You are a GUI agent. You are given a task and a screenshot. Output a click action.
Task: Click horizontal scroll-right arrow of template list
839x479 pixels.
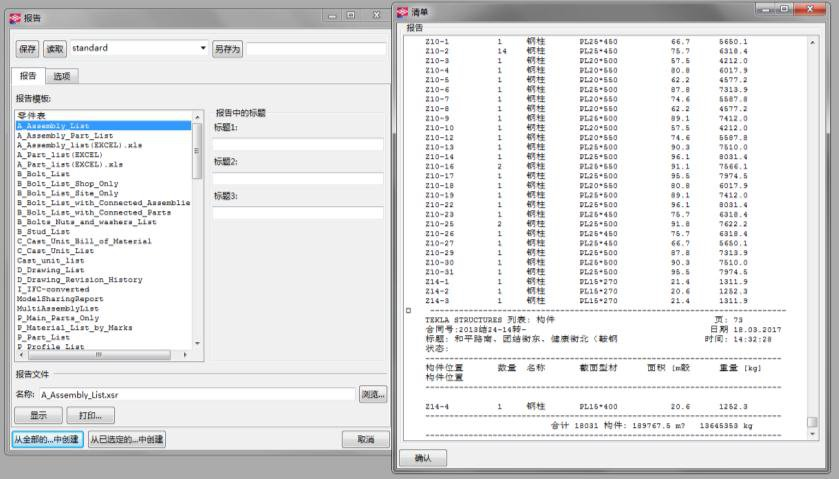(x=185, y=355)
